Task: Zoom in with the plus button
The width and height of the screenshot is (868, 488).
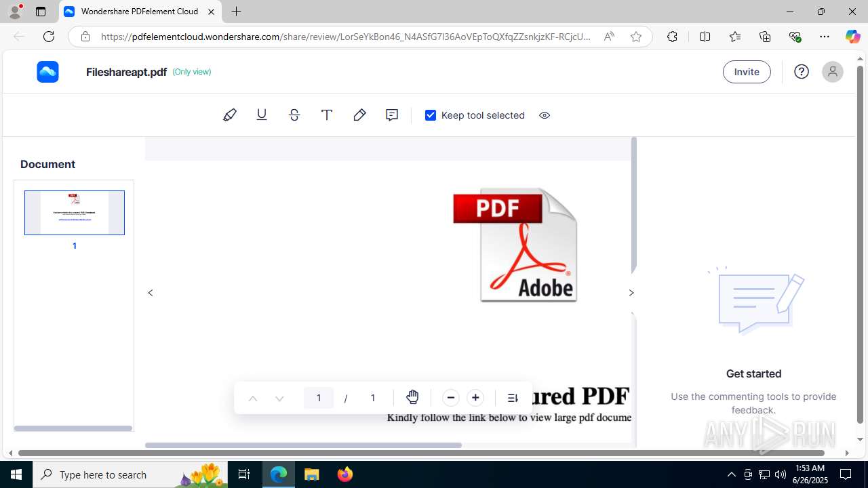Action: (475, 398)
